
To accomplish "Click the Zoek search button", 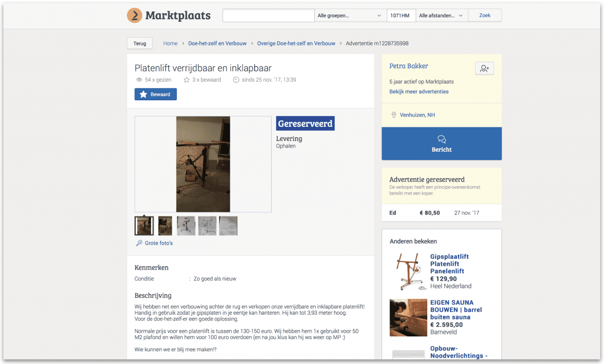I will [x=485, y=15].
